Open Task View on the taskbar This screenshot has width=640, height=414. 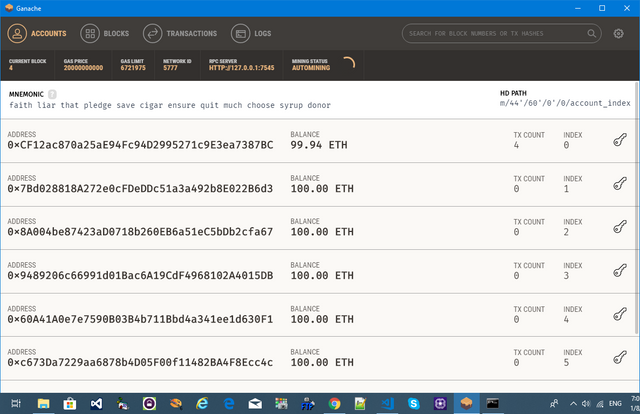pos(16,404)
